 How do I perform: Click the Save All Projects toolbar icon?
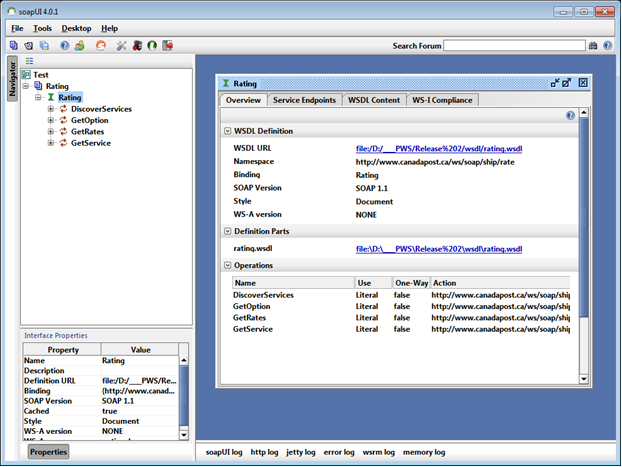click(x=44, y=46)
